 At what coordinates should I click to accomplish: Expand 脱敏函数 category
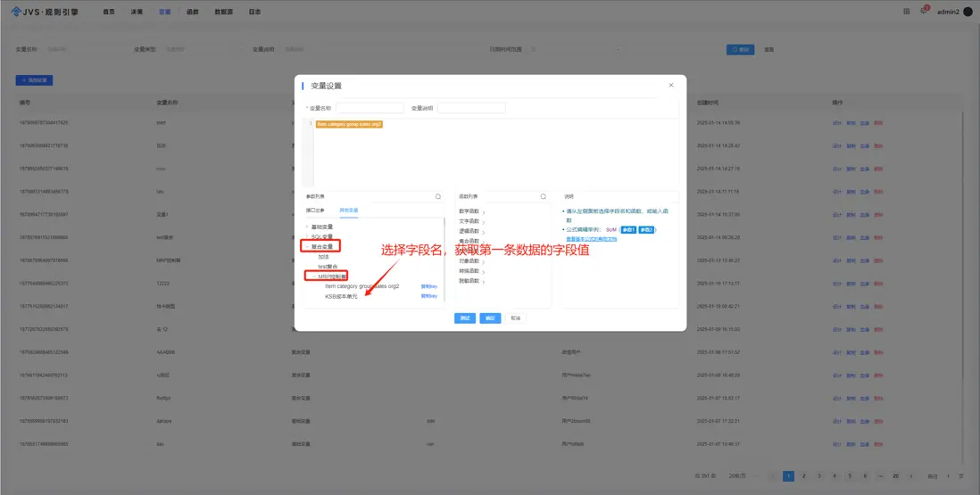tap(472, 282)
